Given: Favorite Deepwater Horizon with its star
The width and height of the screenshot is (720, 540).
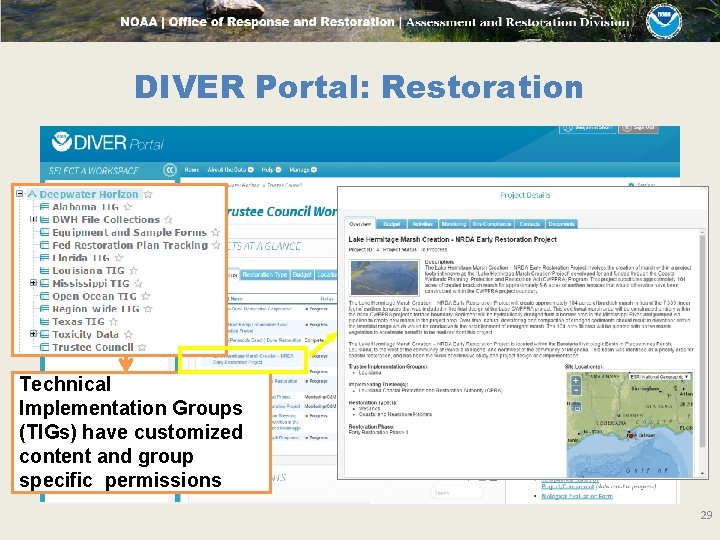Looking at the screenshot, I should coord(148,194).
